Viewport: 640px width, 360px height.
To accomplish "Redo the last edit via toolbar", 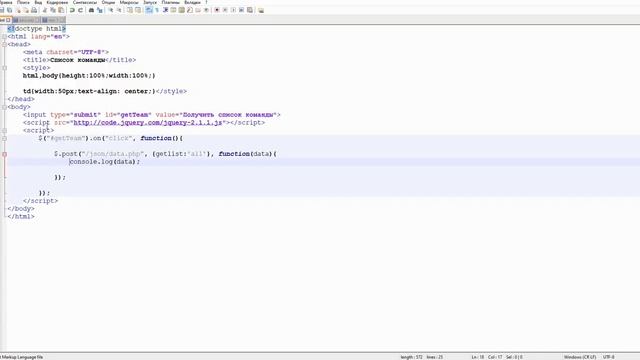I will tap(80, 10).
